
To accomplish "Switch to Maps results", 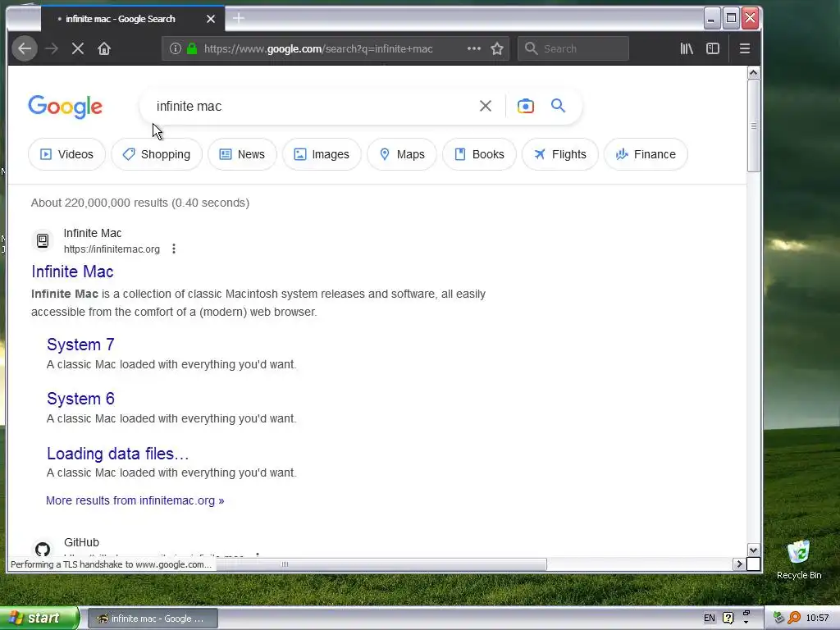I will (402, 154).
